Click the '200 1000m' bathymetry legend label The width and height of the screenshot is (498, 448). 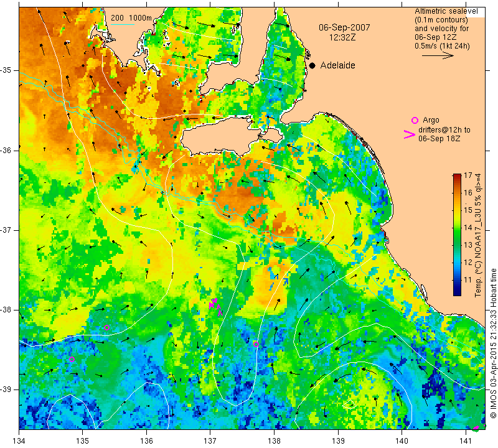[x=131, y=18]
